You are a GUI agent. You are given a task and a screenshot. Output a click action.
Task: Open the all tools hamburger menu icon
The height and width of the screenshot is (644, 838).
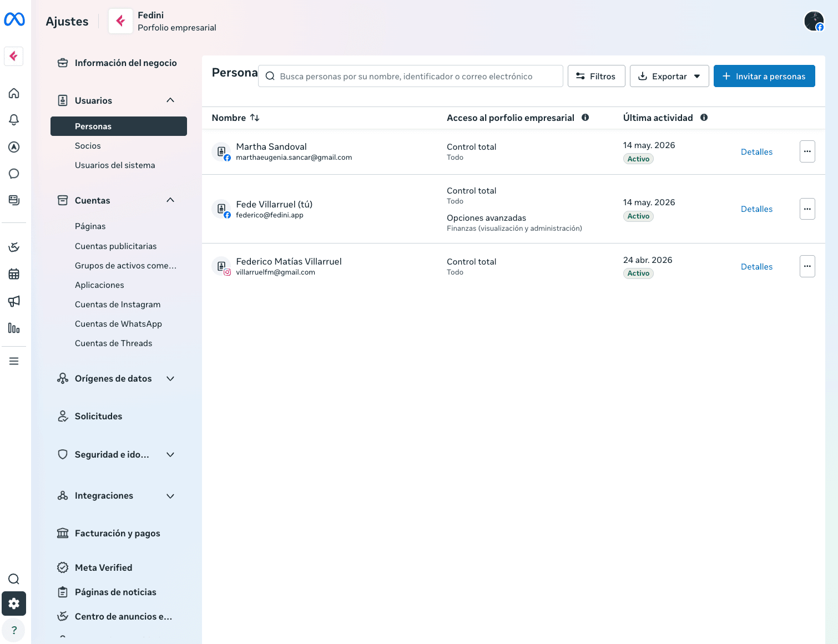coord(14,361)
